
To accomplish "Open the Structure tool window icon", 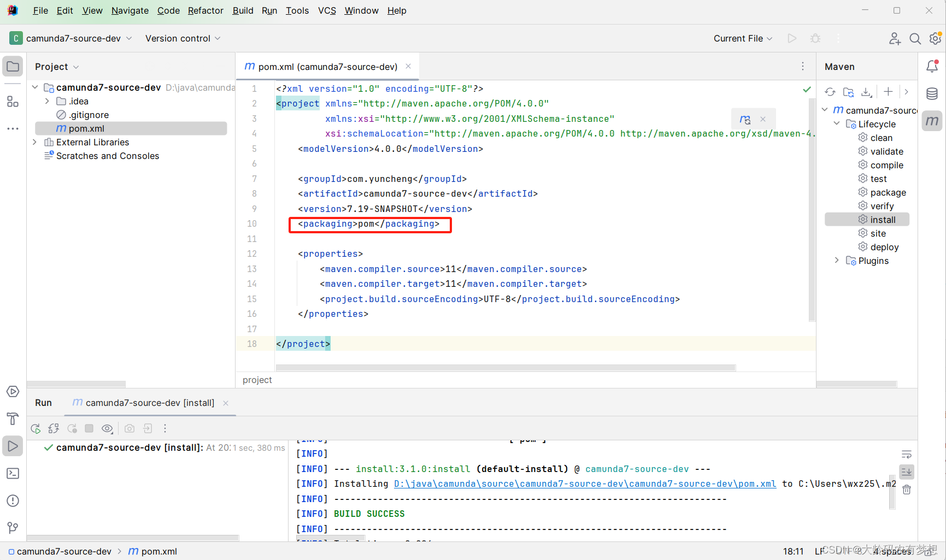I will coord(13,102).
